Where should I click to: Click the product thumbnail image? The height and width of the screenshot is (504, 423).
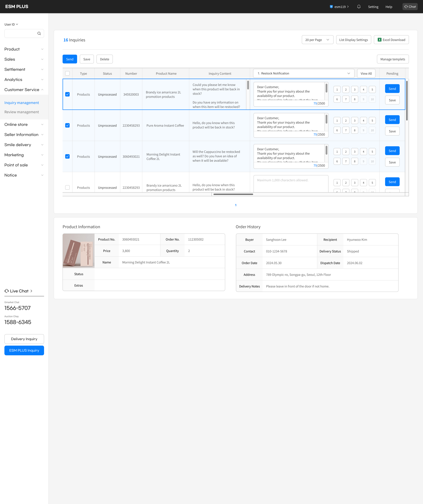[x=79, y=251]
